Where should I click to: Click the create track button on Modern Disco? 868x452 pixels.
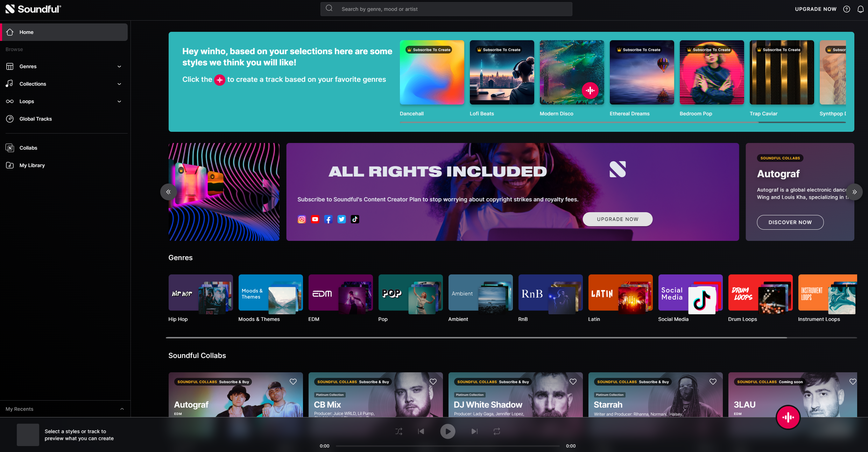(590, 91)
